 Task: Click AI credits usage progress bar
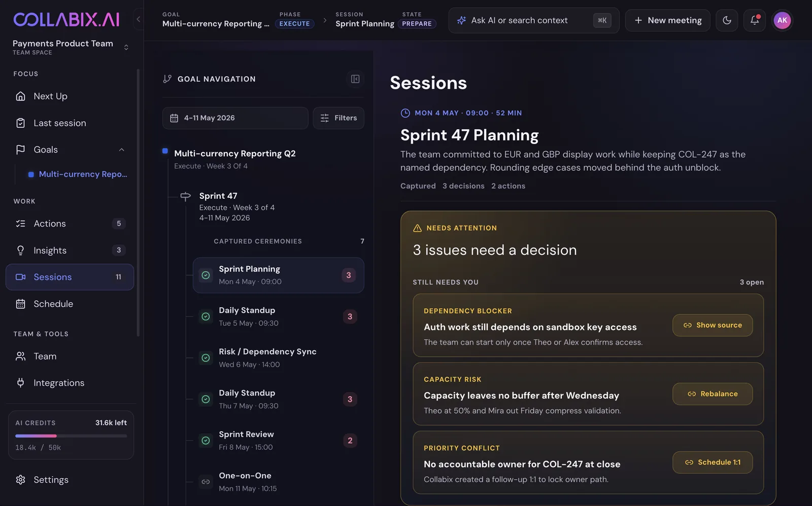[71, 436]
